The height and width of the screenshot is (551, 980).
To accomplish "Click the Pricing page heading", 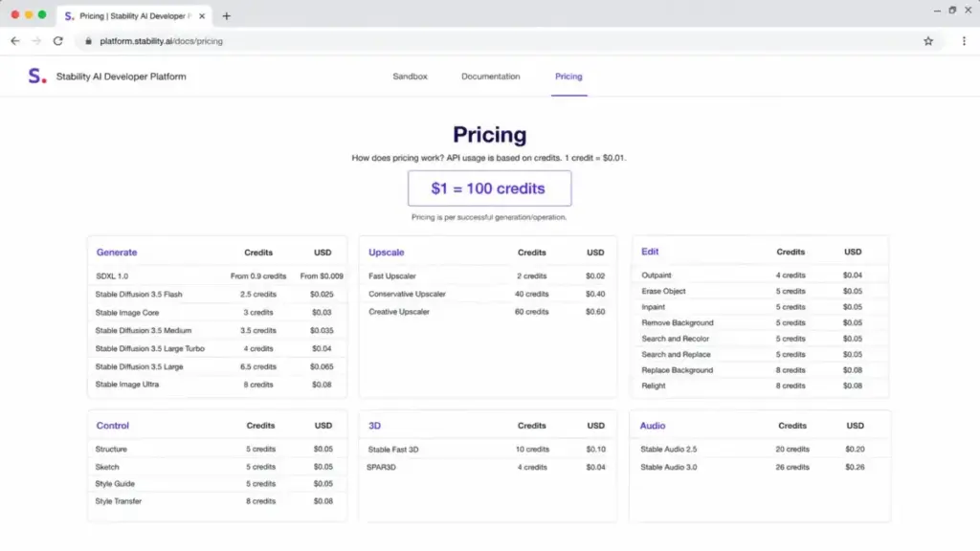I will pos(490,135).
